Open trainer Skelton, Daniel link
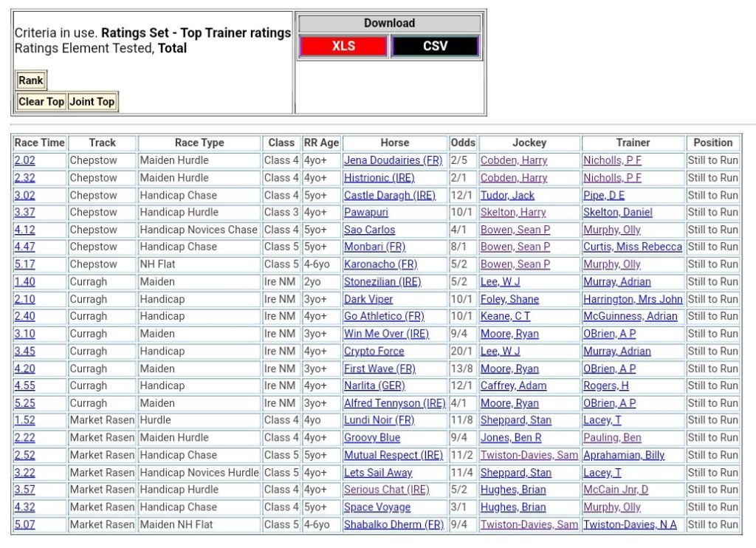Image resolution: width=756 pixels, height=548 pixels. pyautogui.click(x=617, y=212)
